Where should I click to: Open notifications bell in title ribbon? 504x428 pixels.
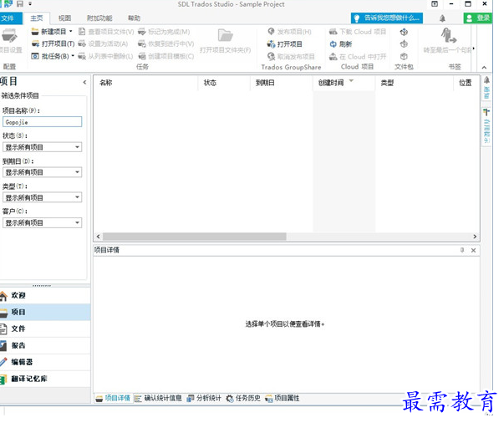(x=442, y=18)
